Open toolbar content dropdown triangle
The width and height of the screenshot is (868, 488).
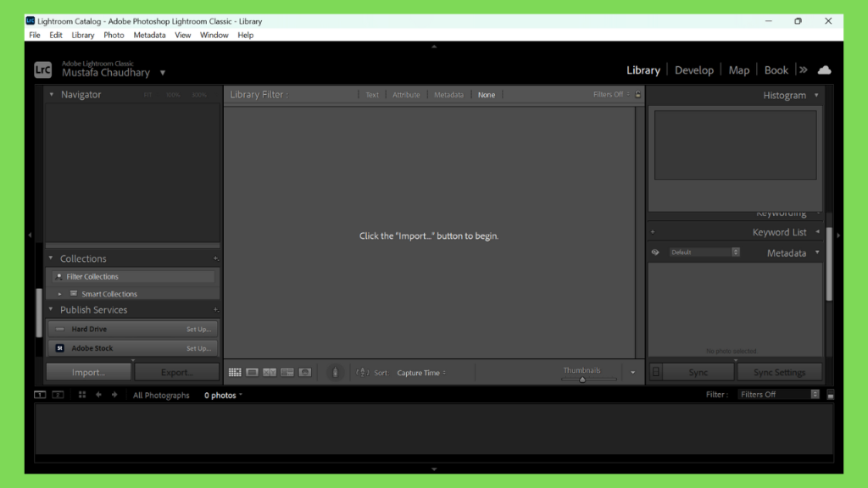[632, 373]
